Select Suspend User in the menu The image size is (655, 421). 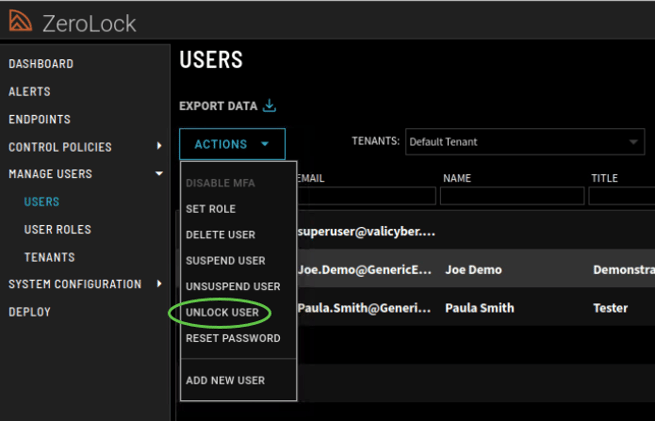225,261
